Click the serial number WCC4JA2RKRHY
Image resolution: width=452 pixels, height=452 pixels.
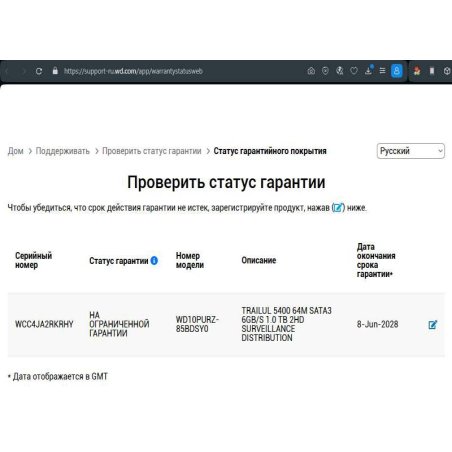click(x=44, y=324)
